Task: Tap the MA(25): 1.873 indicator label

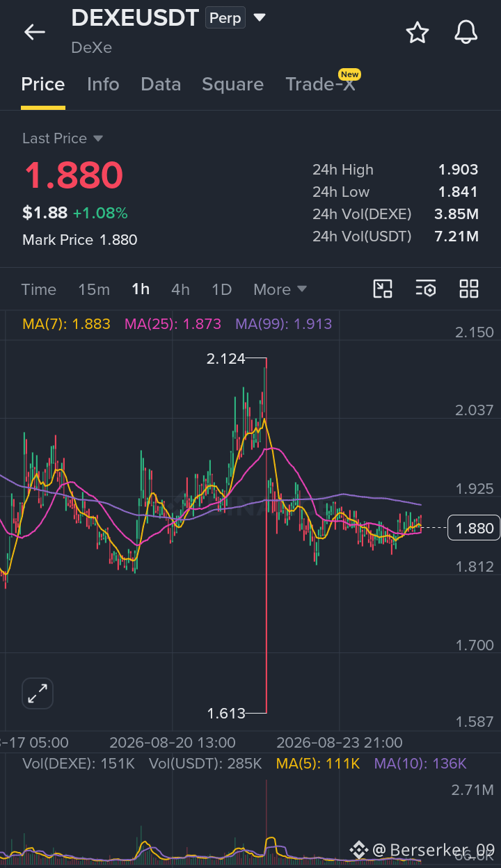Action: point(173,323)
